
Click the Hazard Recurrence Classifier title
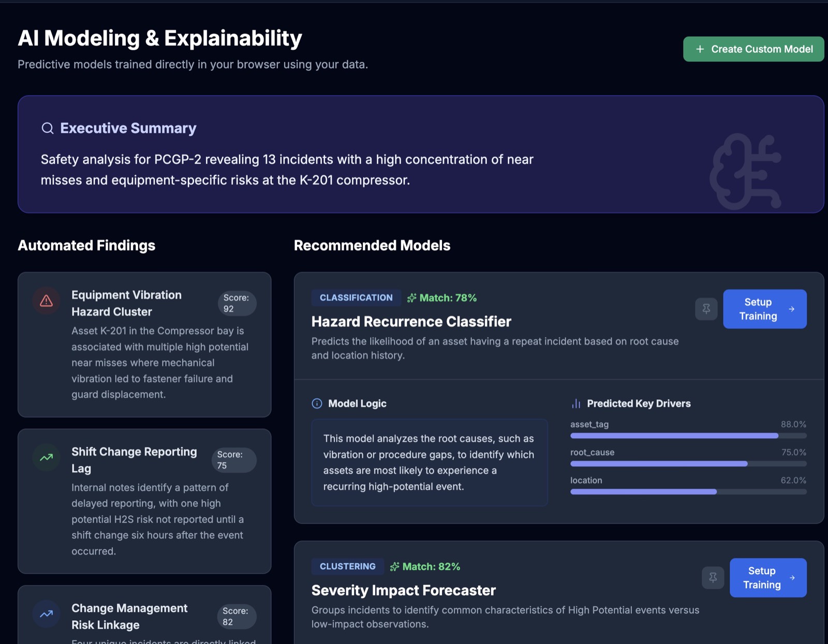[411, 322]
